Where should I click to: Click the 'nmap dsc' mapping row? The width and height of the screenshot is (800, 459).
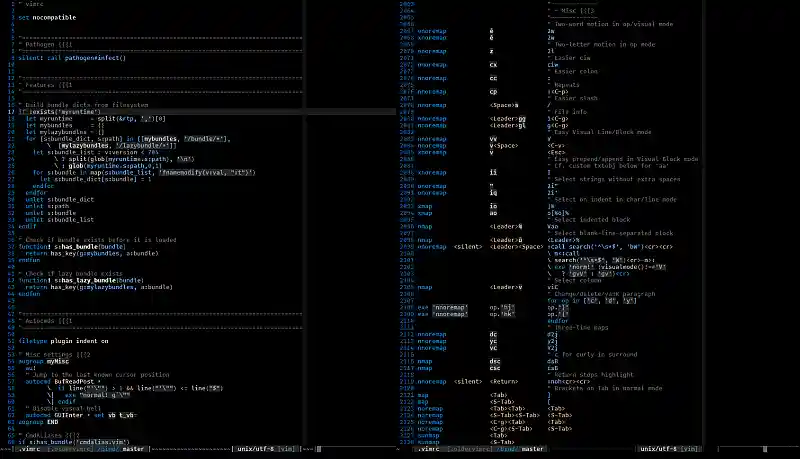coord(488,361)
